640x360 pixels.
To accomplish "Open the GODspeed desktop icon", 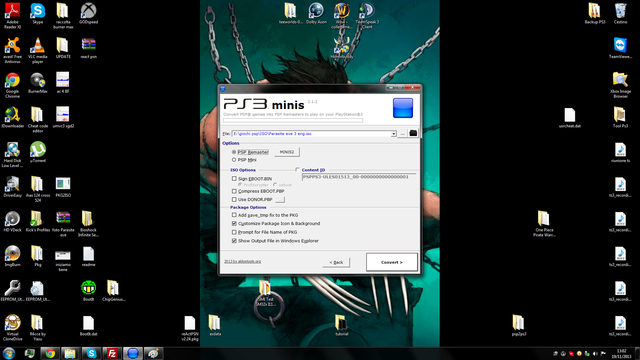I will point(88,13).
